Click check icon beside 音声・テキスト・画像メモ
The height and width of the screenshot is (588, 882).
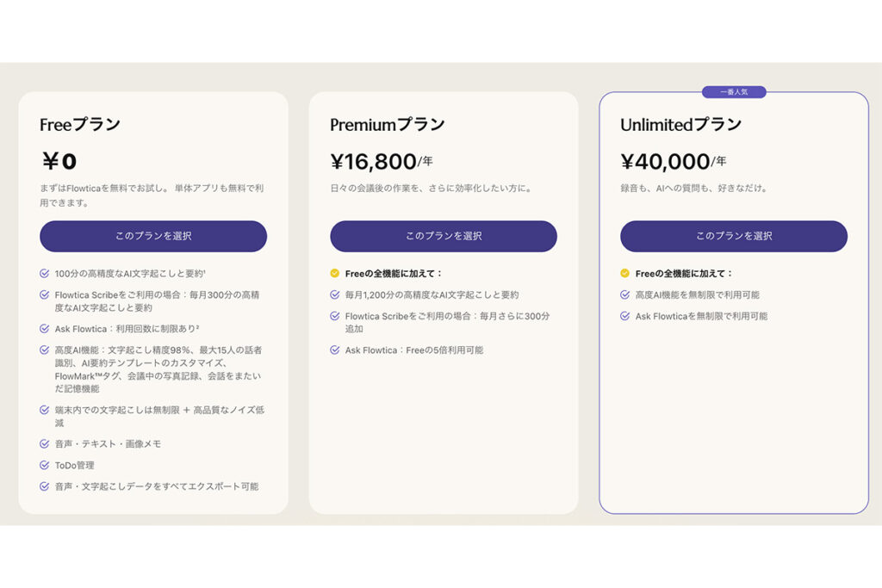[x=45, y=443]
